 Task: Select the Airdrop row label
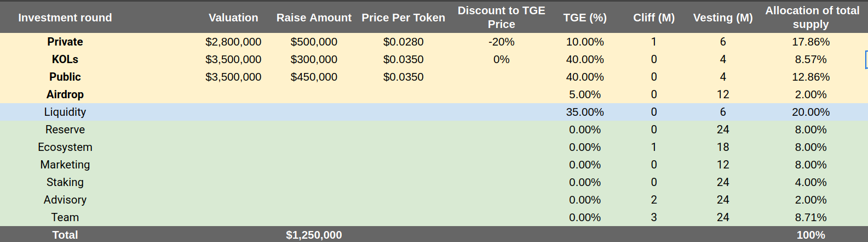[65, 94]
